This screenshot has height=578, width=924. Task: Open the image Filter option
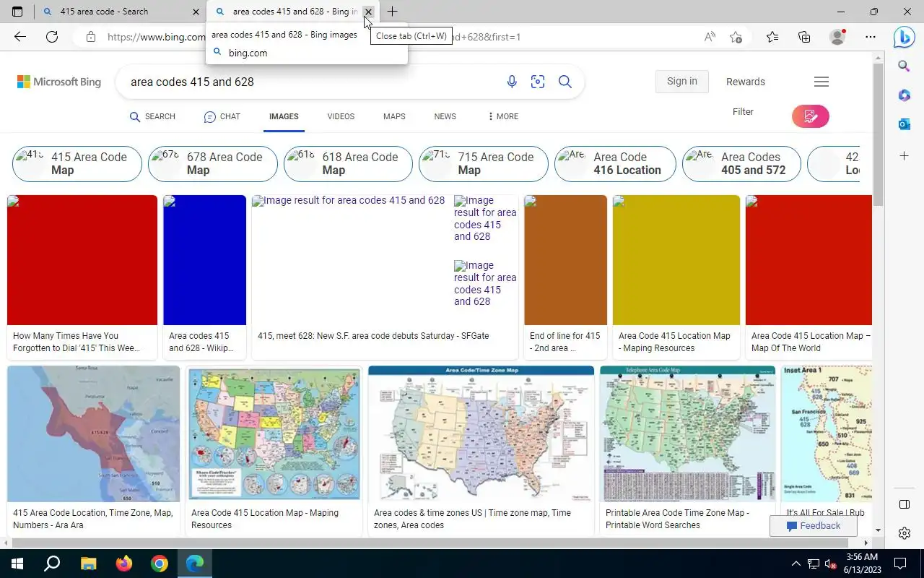click(743, 111)
